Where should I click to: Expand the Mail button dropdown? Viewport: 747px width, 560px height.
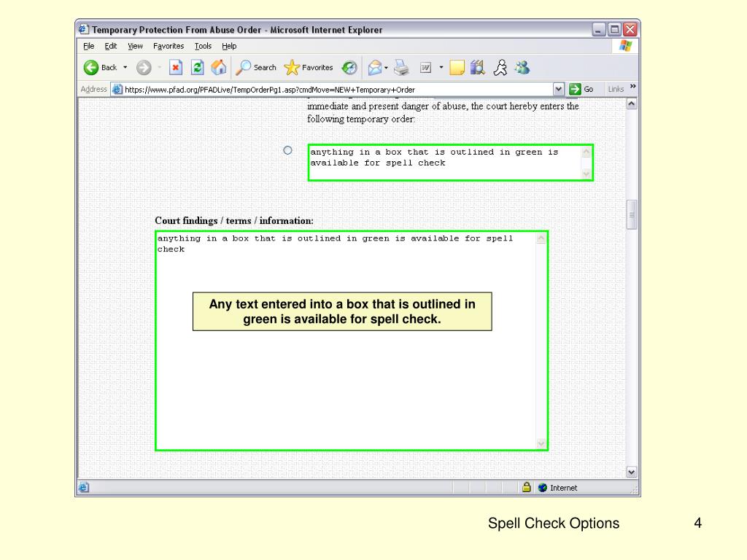pos(386,68)
